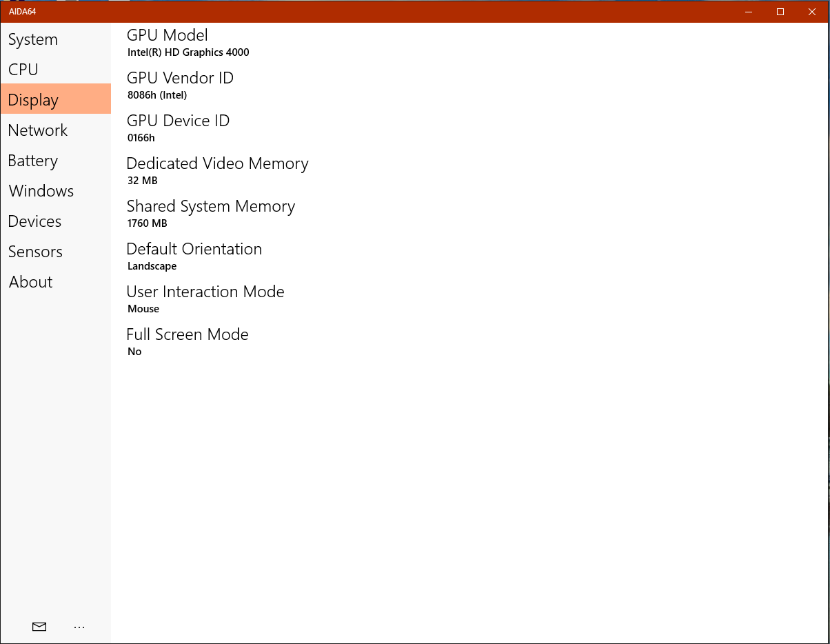Open the three-dots more options menu
830x644 pixels.
pyautogui.click(x=79, y=627)
